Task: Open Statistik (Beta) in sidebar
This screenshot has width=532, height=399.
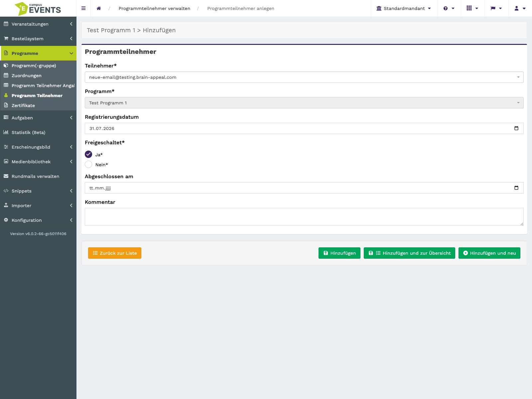Action: [x=38, y=132]
